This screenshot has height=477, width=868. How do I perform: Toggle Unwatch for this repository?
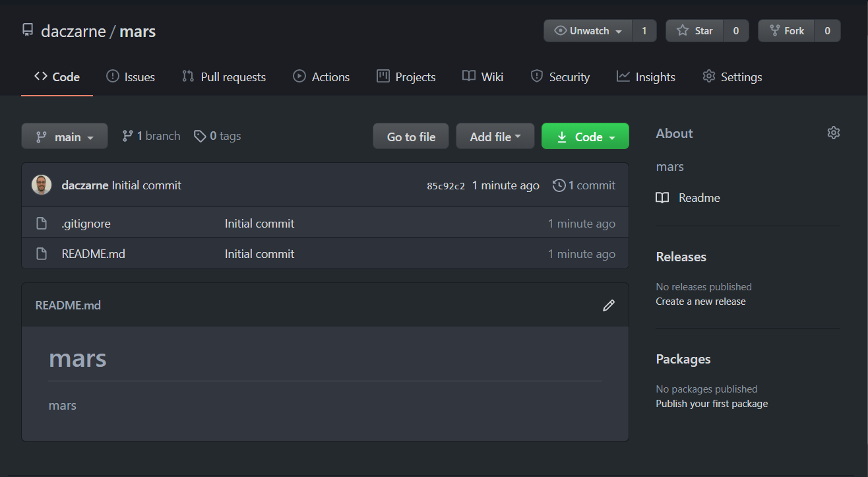588,31
